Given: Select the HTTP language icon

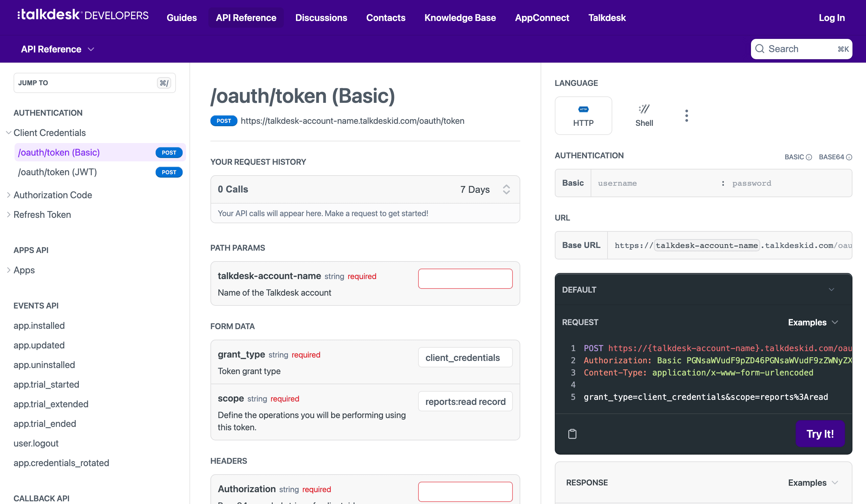Looking at the screenshot, I should 583,109.
